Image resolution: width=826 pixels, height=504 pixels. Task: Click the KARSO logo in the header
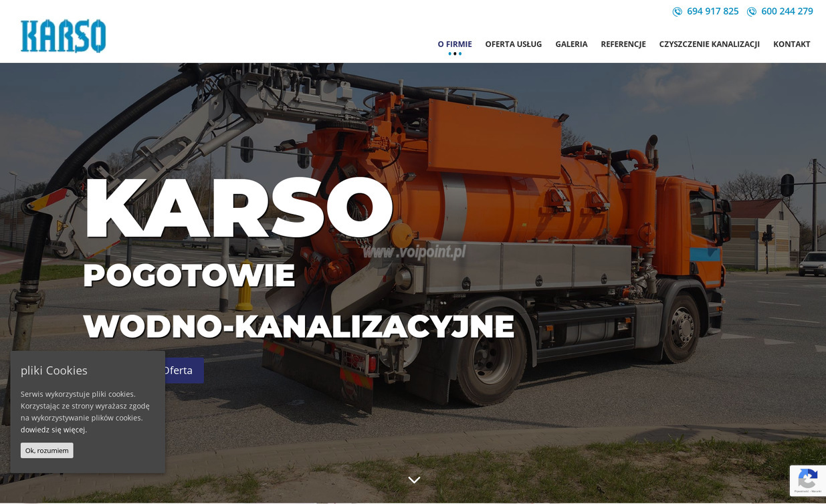point(63,36)
